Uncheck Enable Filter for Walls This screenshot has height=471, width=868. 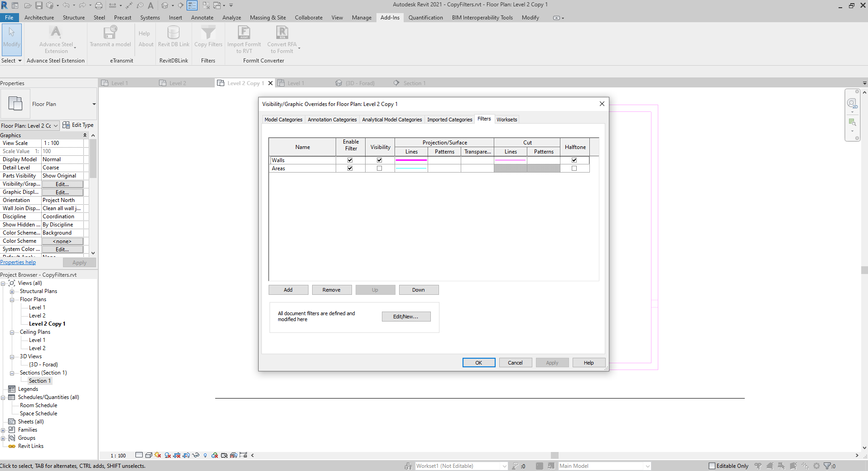coord(350,160)
